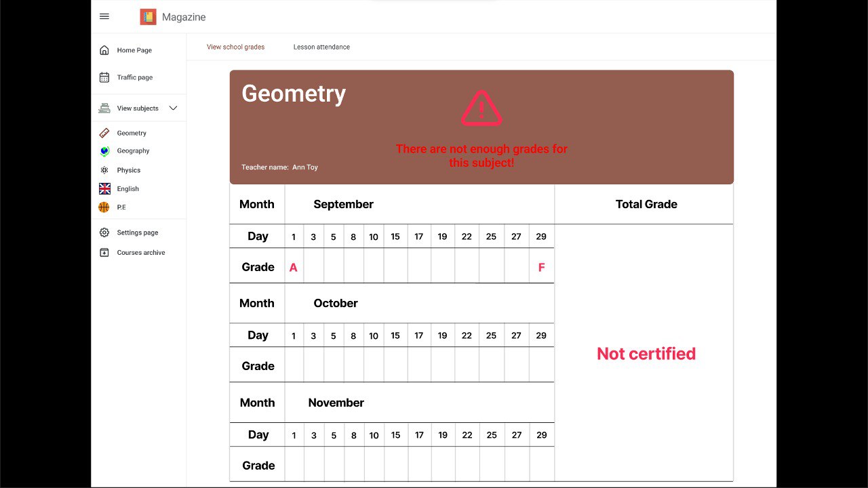
Task: Click the Settings page gear icon
Action: 104,232
